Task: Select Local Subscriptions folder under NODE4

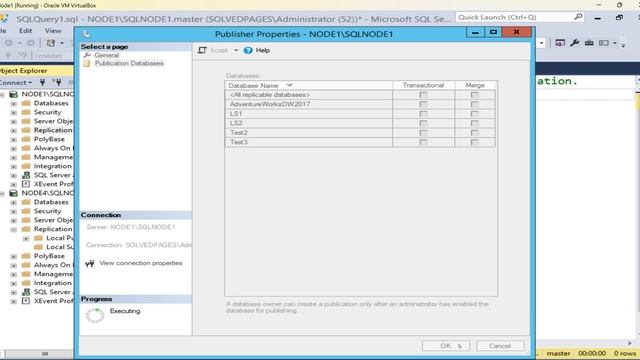Action: [55, 247]
